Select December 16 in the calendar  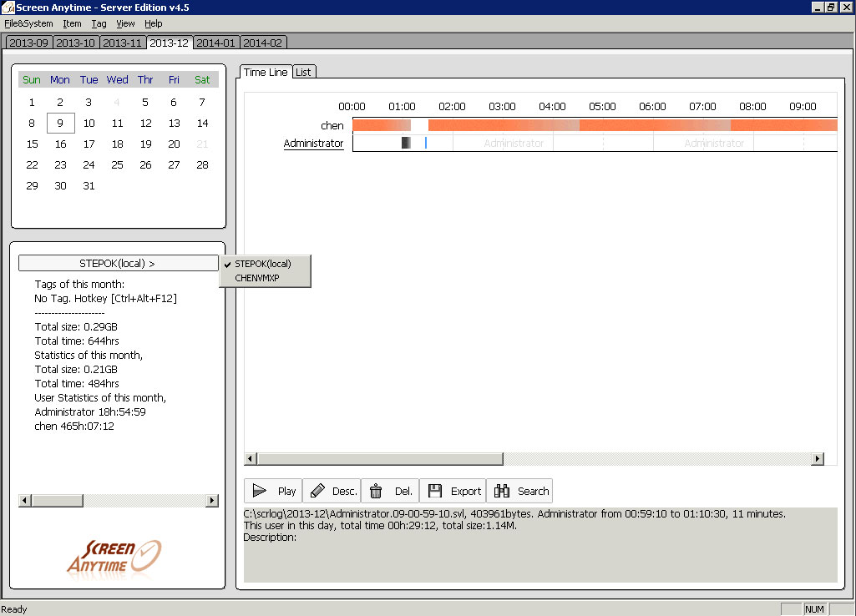(60, 144)
